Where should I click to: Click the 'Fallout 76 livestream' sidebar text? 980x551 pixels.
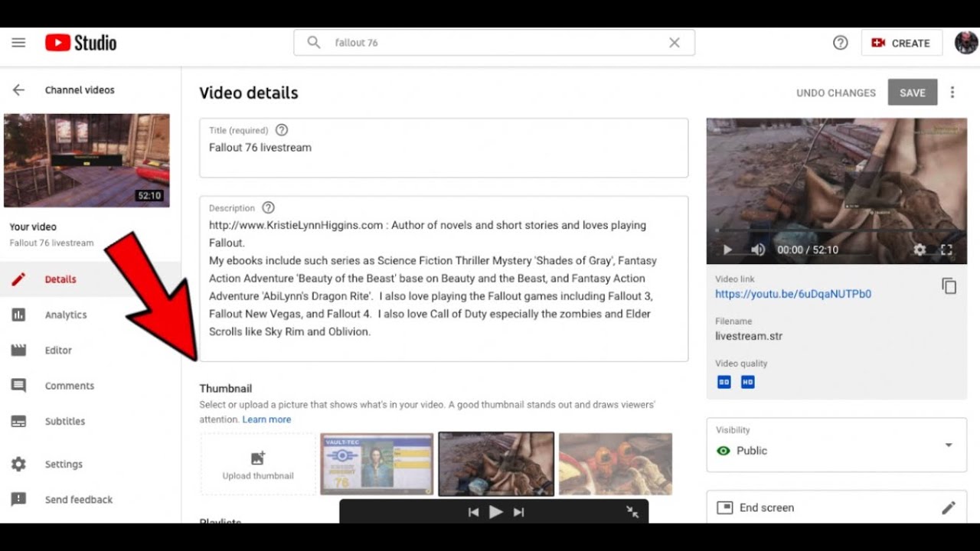pyautogui.click(x=52, y=243)
